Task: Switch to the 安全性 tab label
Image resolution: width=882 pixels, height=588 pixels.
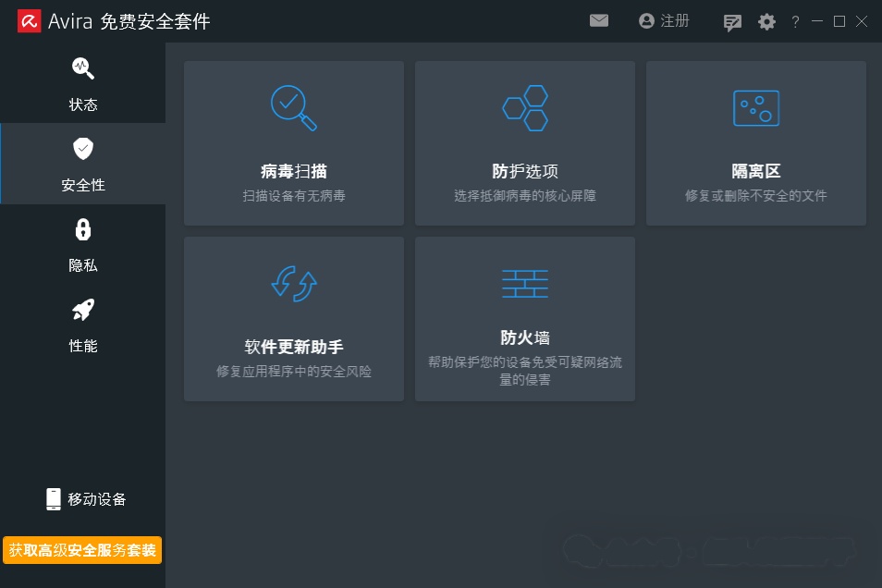Action: click(x=83, y=185)
